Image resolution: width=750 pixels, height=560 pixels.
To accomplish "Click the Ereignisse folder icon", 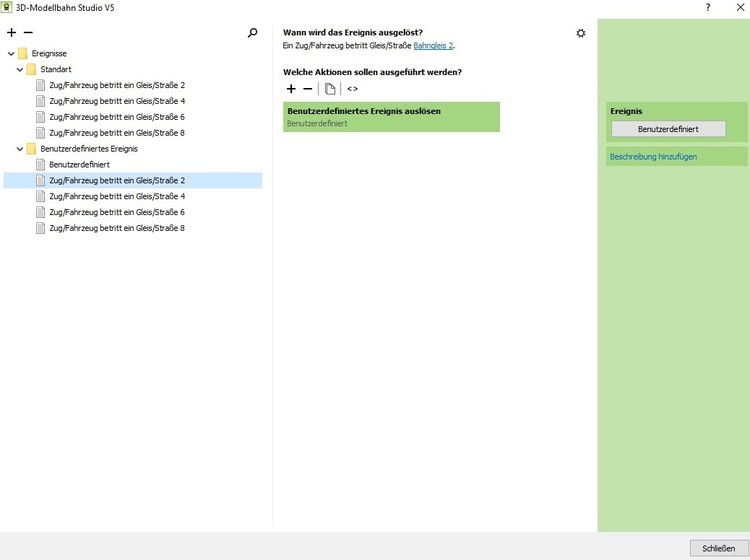I will coord(22,53).
